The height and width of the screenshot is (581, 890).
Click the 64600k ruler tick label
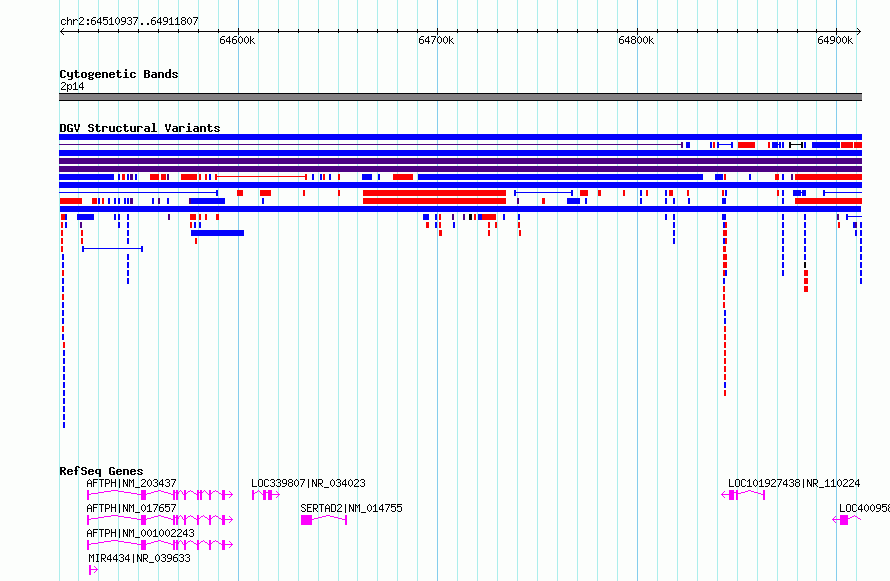click(237, 40)
